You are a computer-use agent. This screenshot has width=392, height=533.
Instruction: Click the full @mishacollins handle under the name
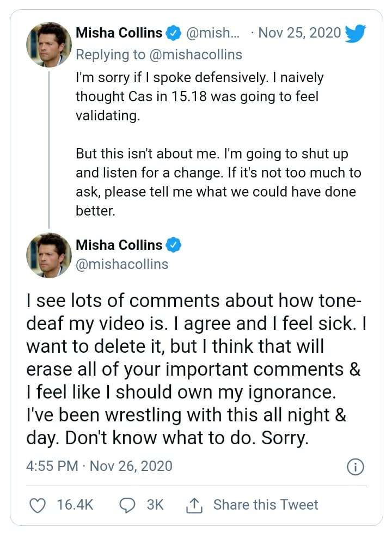122,265
